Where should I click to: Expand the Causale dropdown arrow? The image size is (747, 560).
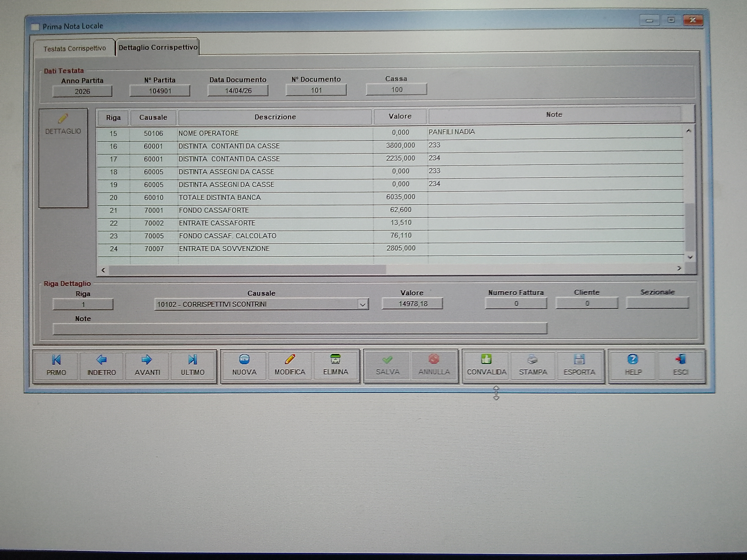click(x=362, y=304)
